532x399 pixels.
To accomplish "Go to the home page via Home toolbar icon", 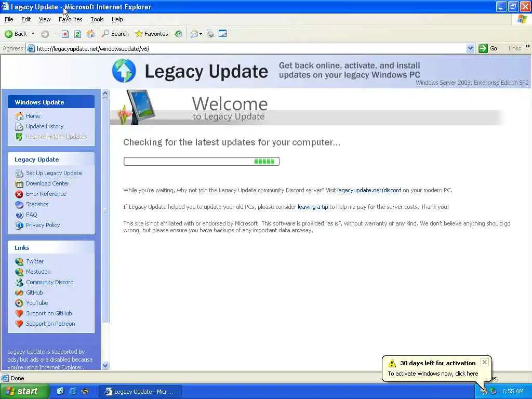I will coord(90,34).
